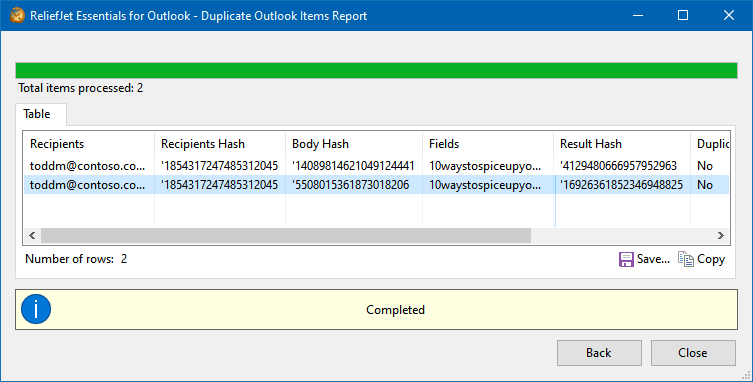Click first row toddm@contoso.co... recipient cell
Viewport: 753px width, 382px height.
87,166
